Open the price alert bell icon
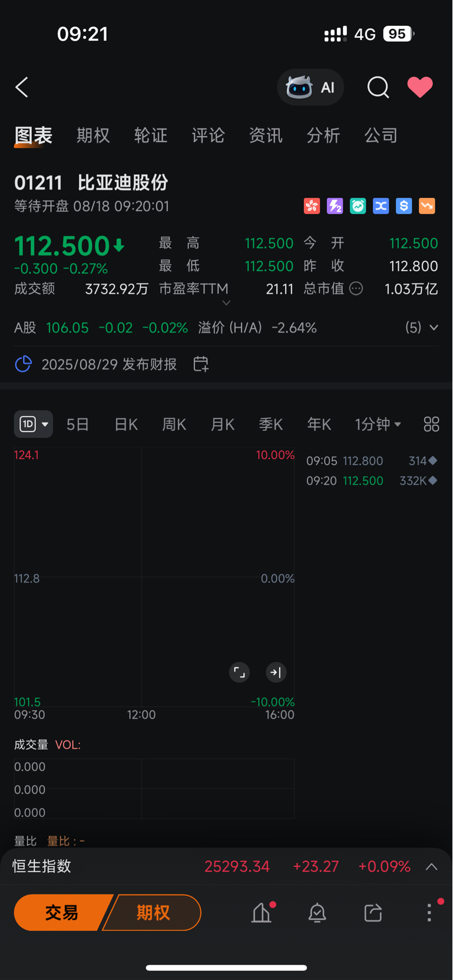This screenshot has width=453, height=980. (318, 912)
